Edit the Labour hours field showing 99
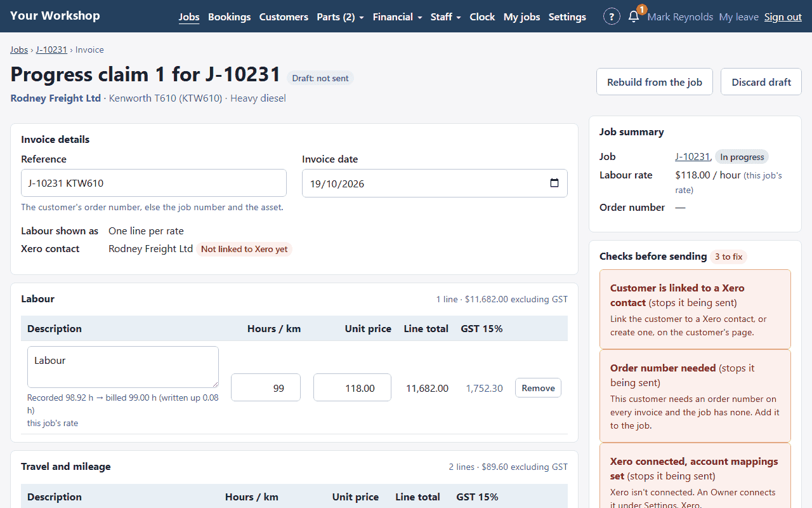The height and width of the screenshot is (508, 812). [266, 387]
